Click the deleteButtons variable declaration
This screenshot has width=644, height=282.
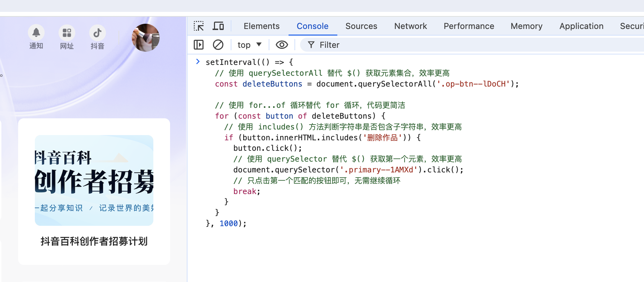272,84
